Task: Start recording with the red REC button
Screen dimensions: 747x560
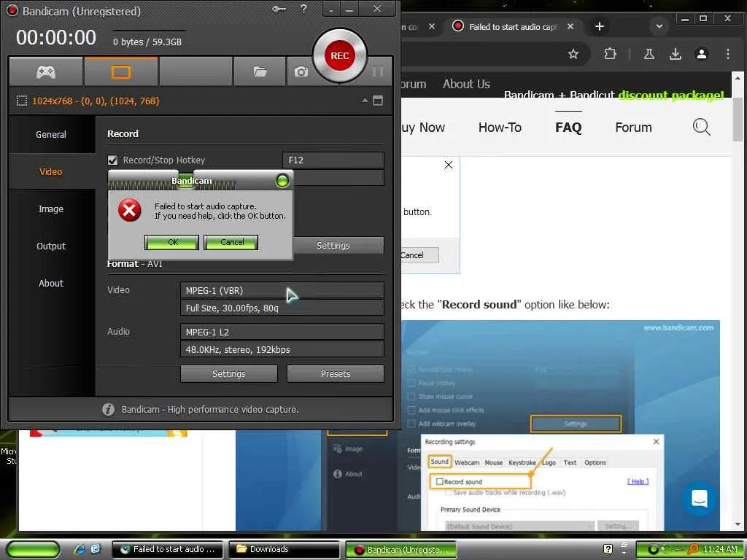Action: 340,55
